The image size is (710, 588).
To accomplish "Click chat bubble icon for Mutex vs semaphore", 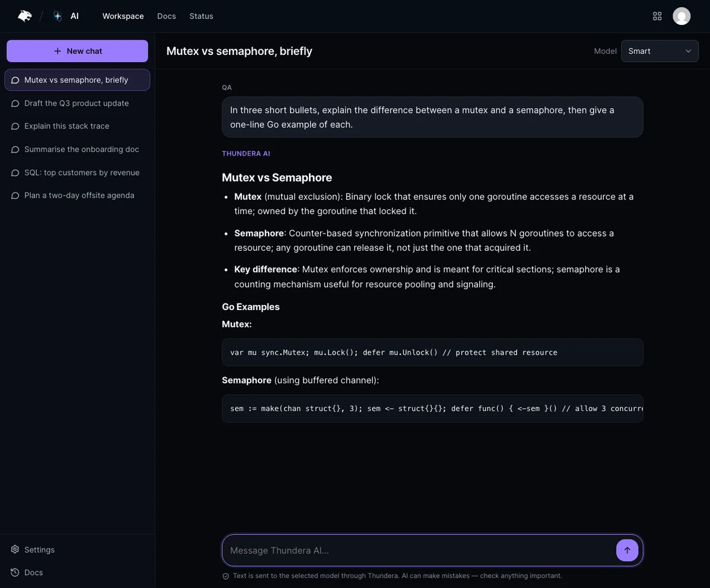I will pos(15,80).
